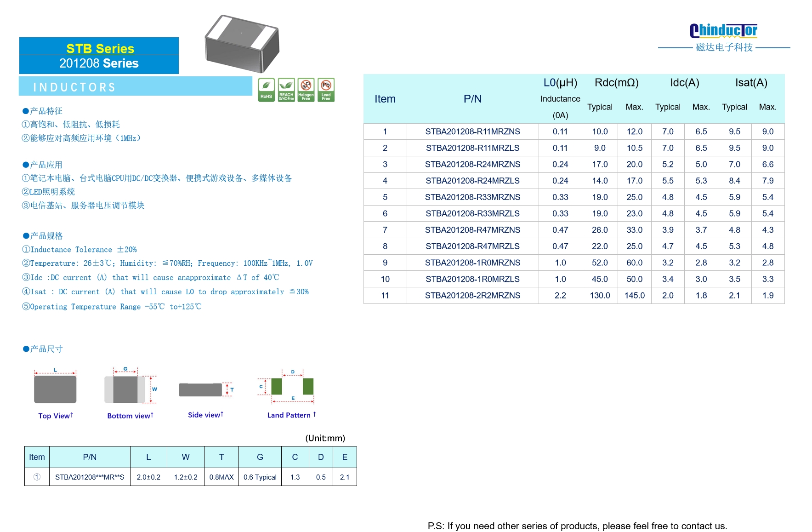Click the Operating Temperature Range line
The width and height of the screenshot is (812, 532).
coord(112,307)
